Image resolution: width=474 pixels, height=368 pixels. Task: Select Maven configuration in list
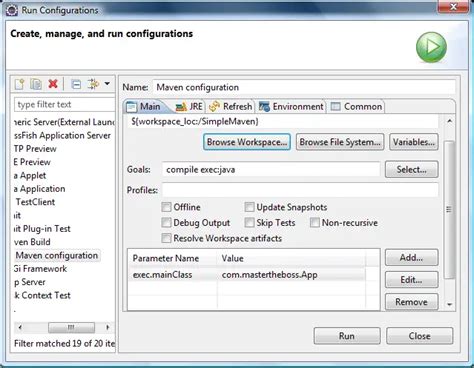click(57, 255)
